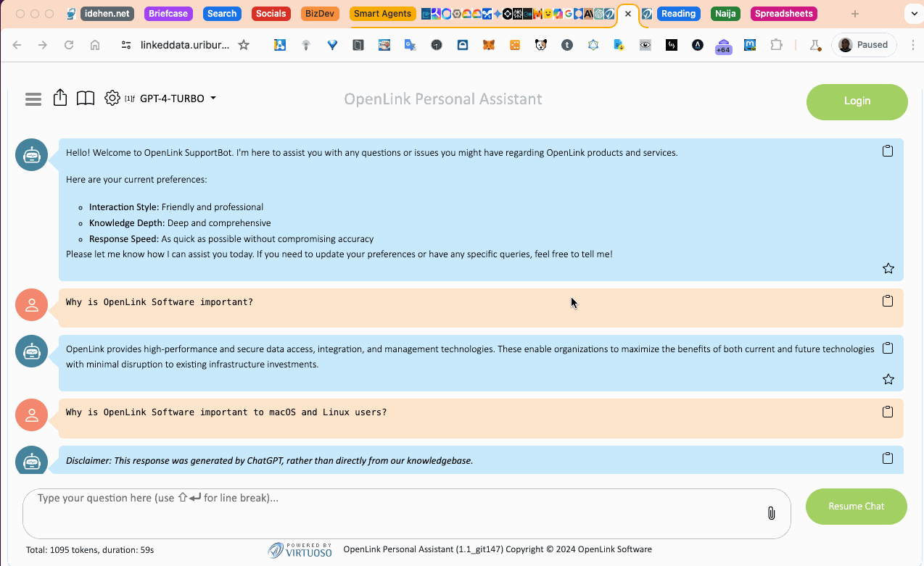
Task: Go back in the browser
Action: [17, 45]
